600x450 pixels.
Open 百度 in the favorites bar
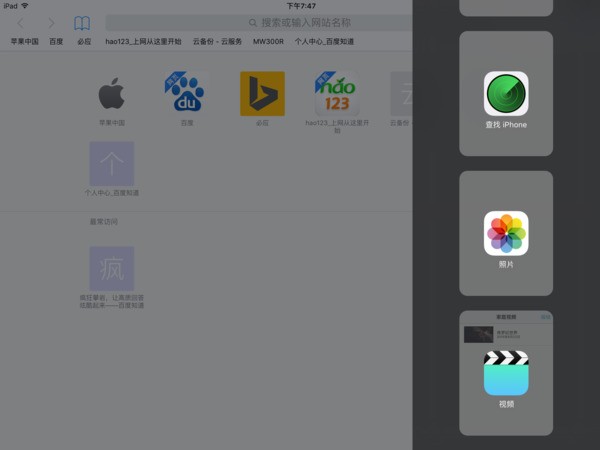click(x=56, y=41)
